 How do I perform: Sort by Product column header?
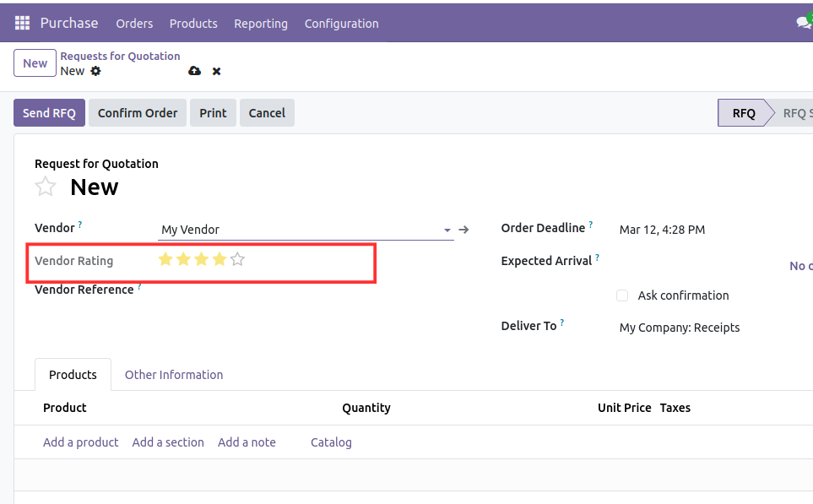(65, 408)
